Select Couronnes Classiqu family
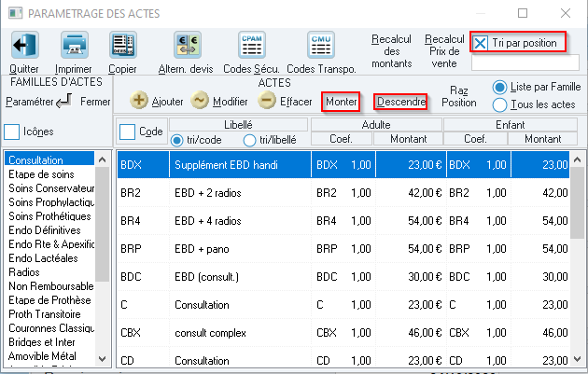588x374 pixels. coord(49,328)
